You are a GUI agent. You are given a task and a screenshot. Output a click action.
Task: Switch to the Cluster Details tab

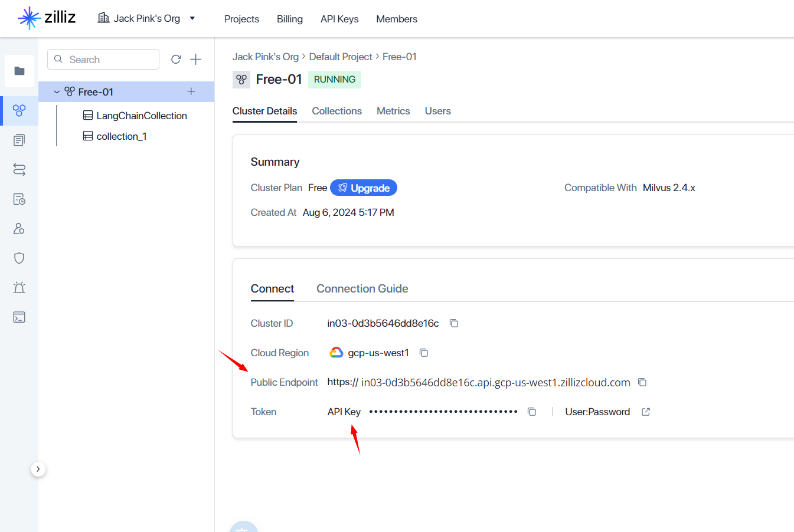[x=264, y=111]
